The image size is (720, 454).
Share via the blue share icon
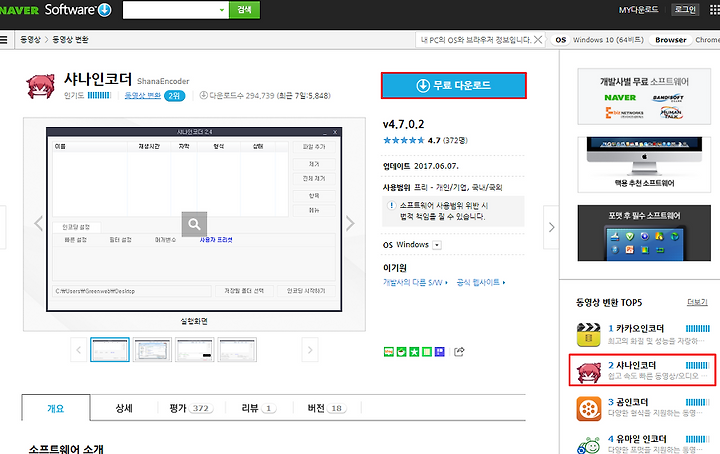tap(440, 352)
